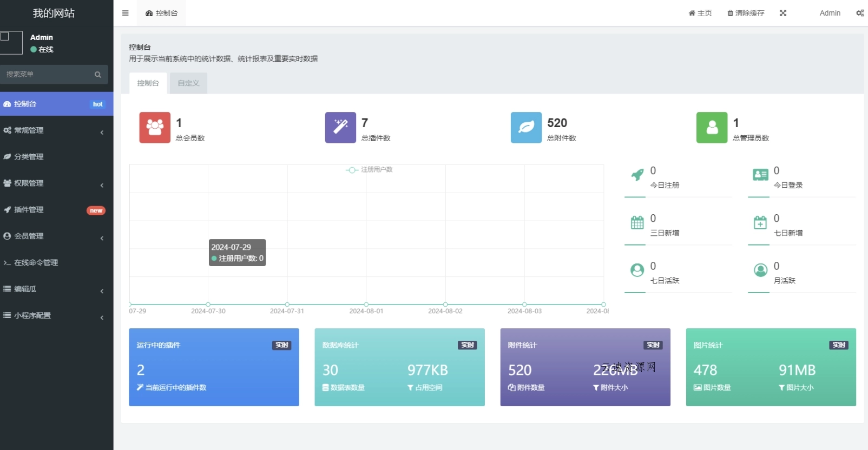Screen dimensions: 868x450
Task: Click the red 总会员数 members icon
Action: point(155,128)
